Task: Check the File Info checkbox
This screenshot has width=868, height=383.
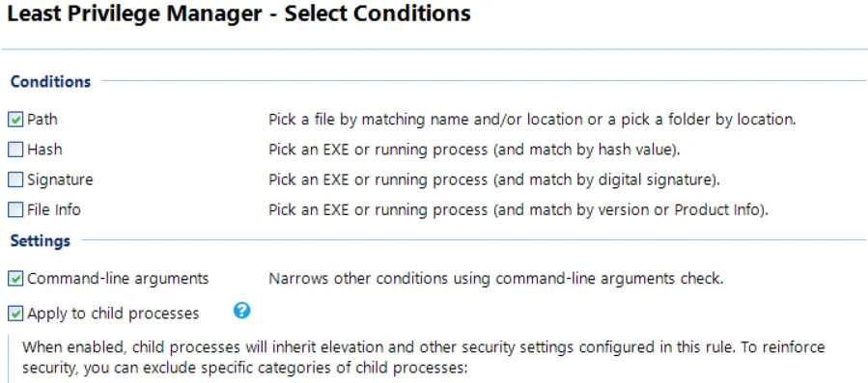Action: coord(15,210)
